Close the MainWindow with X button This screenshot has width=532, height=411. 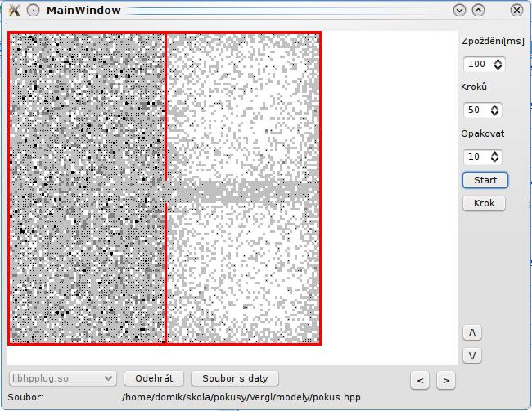pyautogui.click(x=516, y=10)
